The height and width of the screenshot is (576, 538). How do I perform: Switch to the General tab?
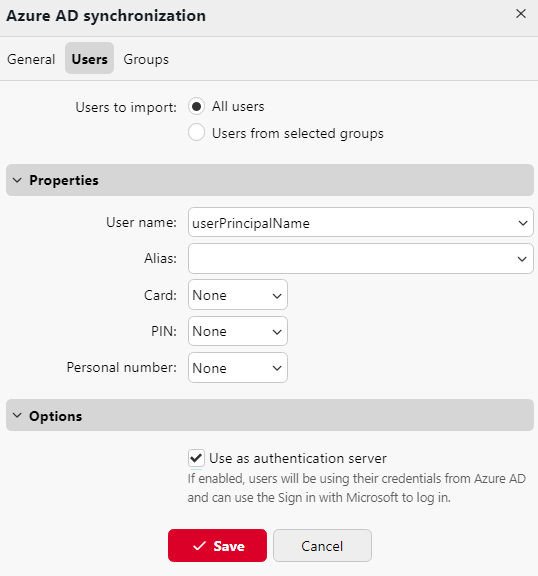coord(31,59)
